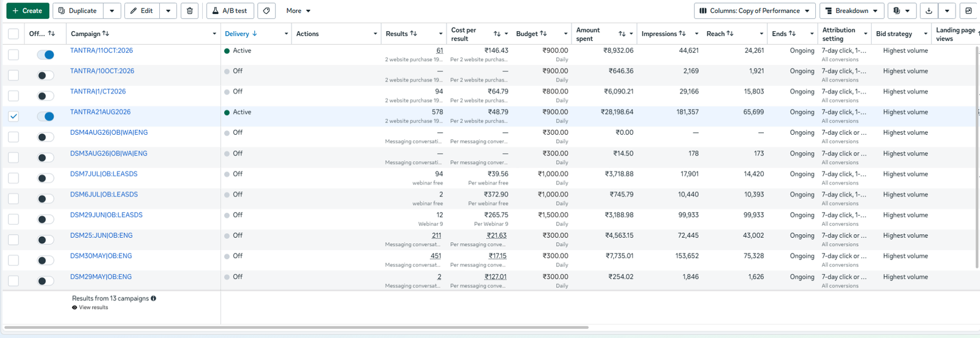Open the Duplicate dropdown arrow
Viewport: 980px width, 338px height.
[111, 11]
